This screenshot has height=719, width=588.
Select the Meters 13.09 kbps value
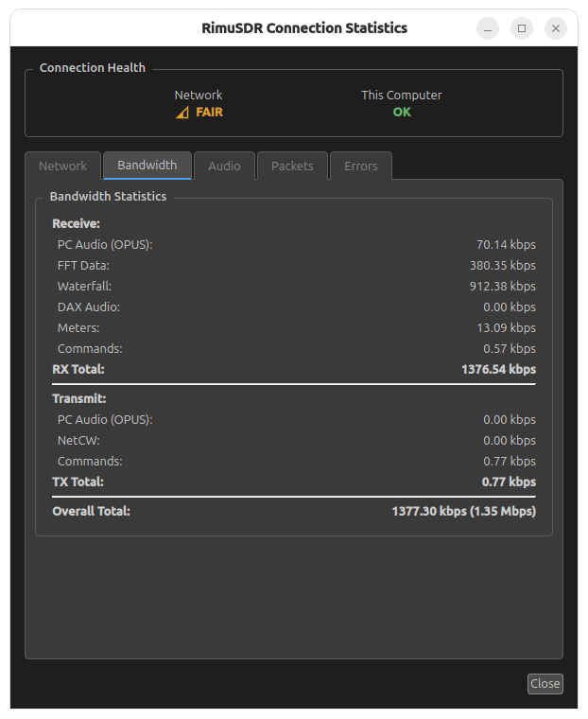[506, 328]
